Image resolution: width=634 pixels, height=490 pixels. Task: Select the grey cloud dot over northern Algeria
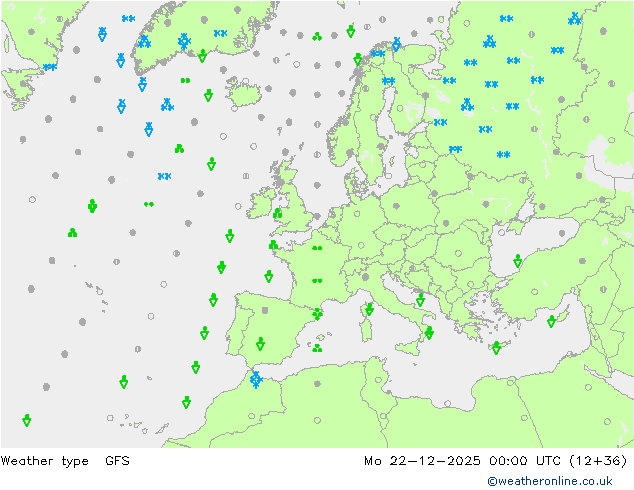[x=317, y=383]
